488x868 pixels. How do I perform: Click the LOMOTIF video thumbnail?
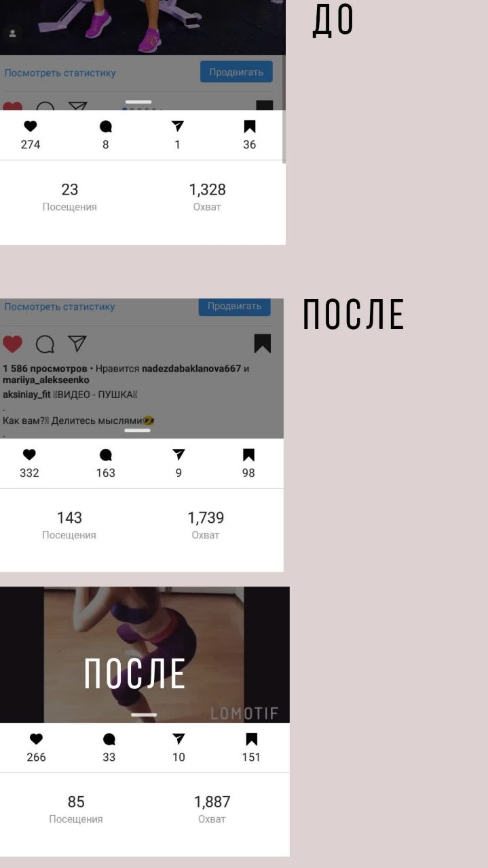144,654
